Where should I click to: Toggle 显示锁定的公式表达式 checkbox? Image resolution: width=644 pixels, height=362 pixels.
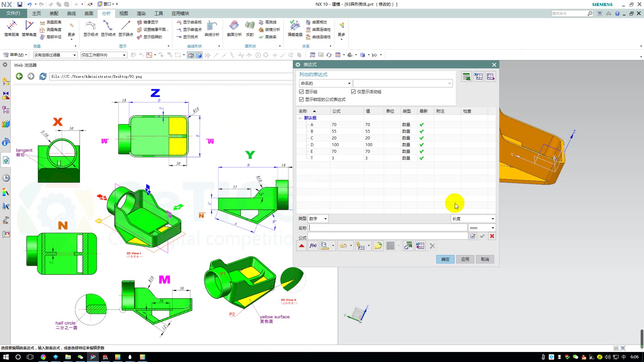click(301, 100)
